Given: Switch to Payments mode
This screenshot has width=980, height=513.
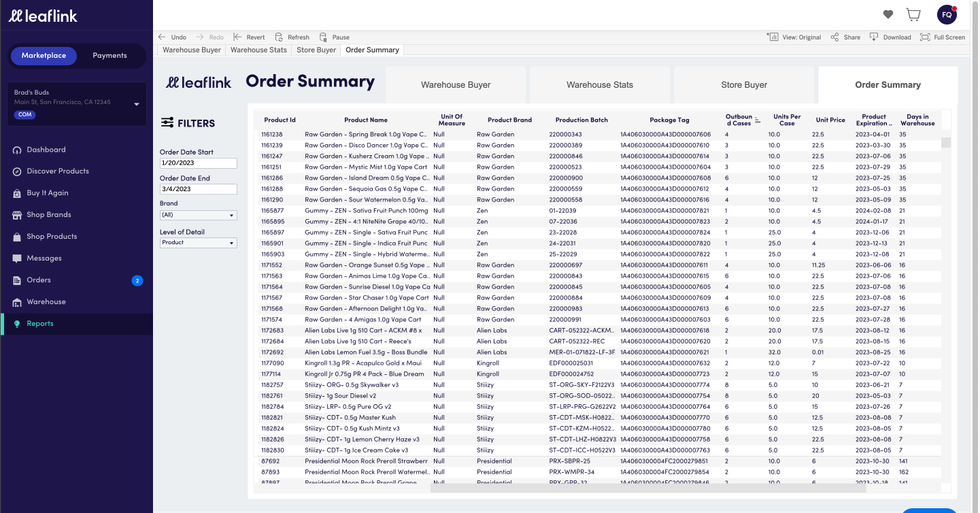Looking at the screenshot, I should pyautogui.click(x=109, y=56).
